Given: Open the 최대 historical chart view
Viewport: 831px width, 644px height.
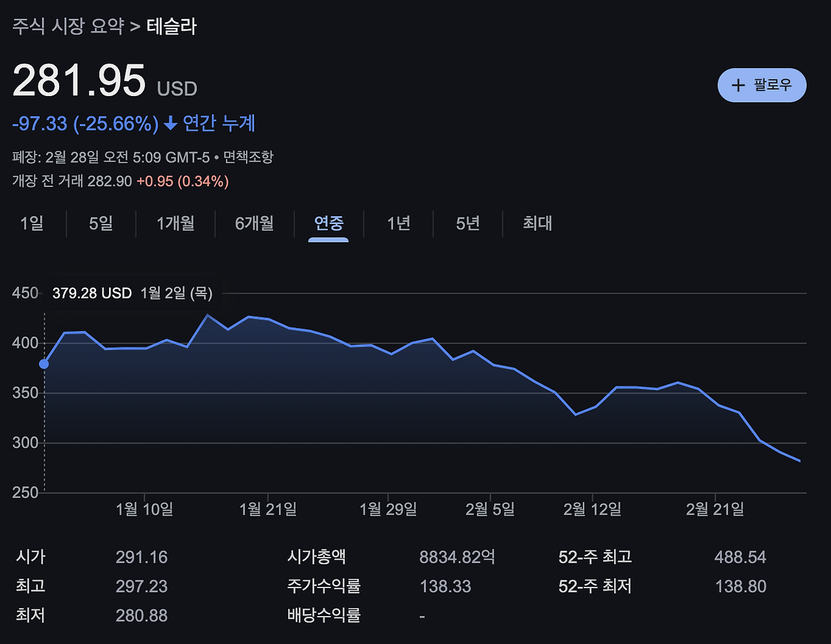Looking at the screenshot, I should (535, 223).
